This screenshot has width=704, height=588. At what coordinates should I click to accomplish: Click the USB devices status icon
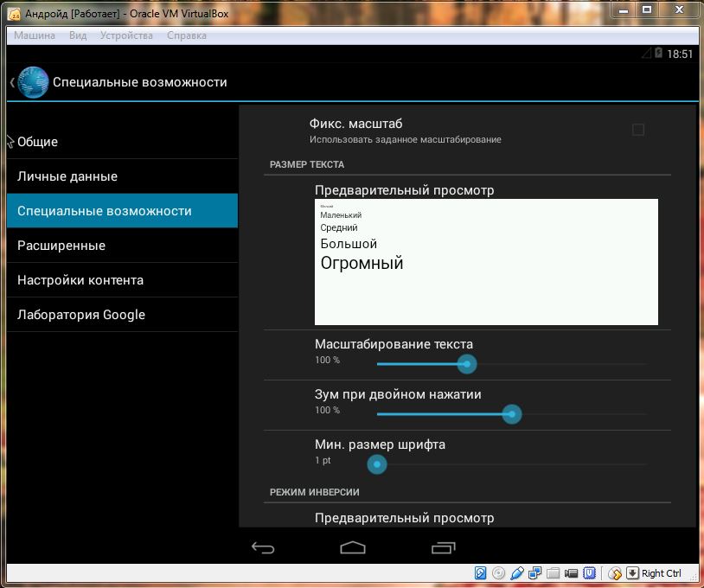[x=517, y=573]
